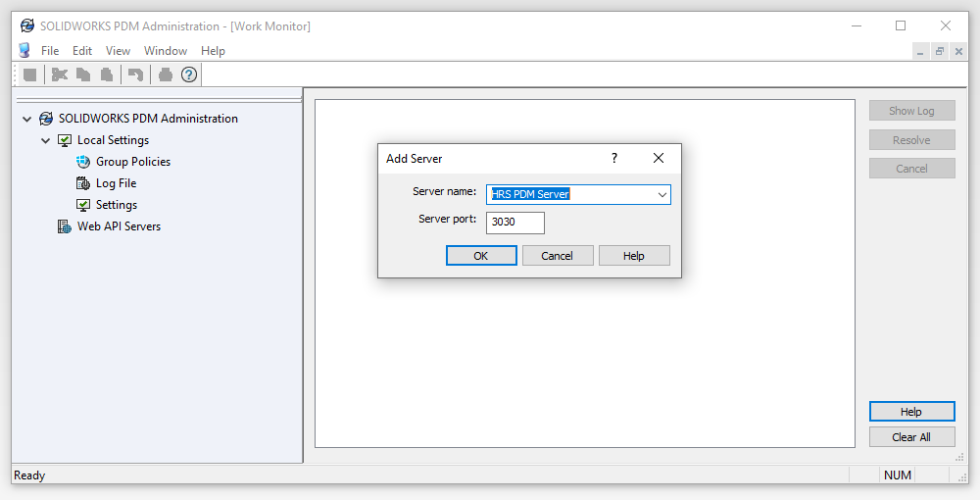Minimize the inner Work Monitor window
This screenshot has width=980, height=500.
(920, 51)
